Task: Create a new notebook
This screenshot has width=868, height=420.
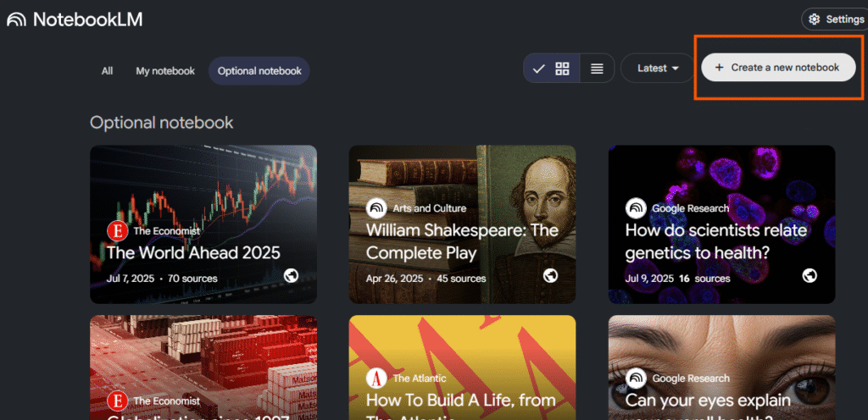Action: point(777,68)
